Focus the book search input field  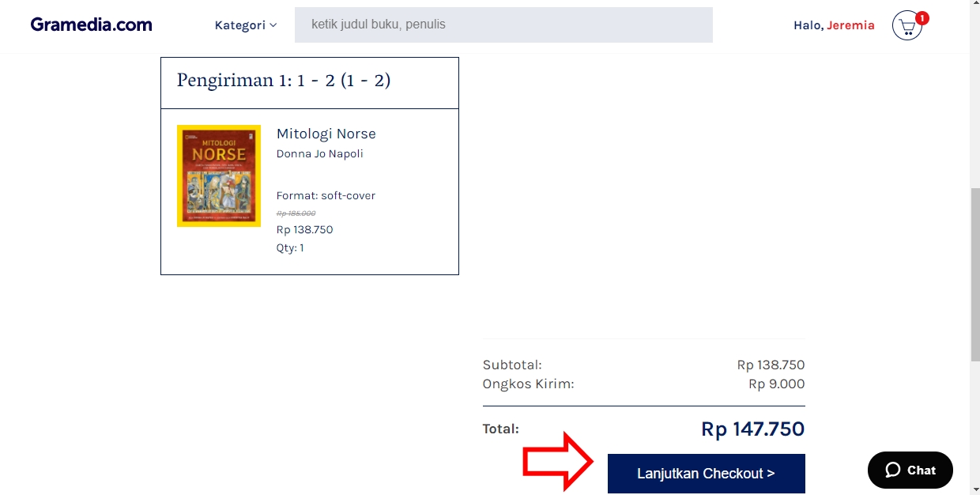coord(503,25)
